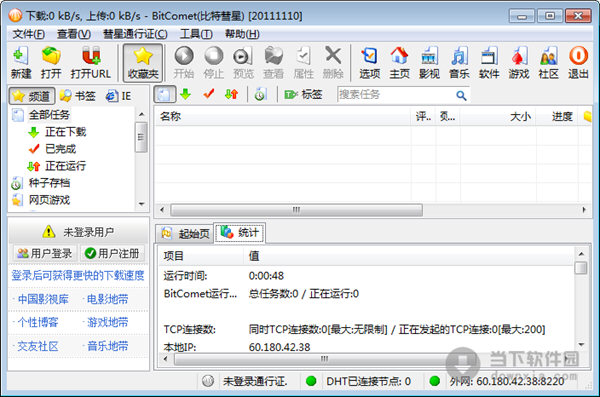Open the 软件 (Software) toolbar icon

pyautogui.click(x=489, y=62)
